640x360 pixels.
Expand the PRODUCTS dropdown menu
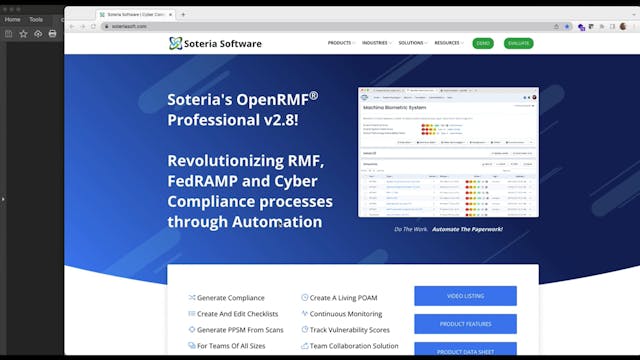(x=341, y=43)
